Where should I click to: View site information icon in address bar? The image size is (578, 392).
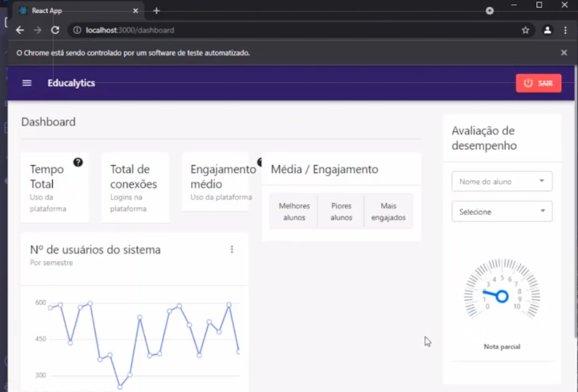pyautogui.click(x=77, y=30)
